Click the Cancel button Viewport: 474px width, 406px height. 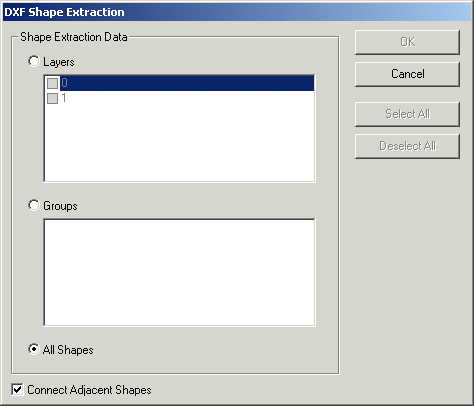click(407, 74)
